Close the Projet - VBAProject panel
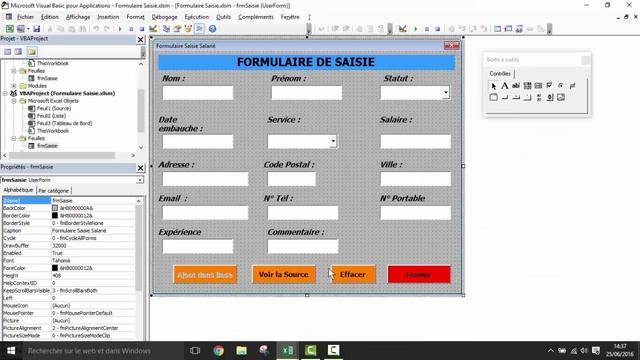The width and height of the screenshot is (640, 360). (x=140, y=40)
